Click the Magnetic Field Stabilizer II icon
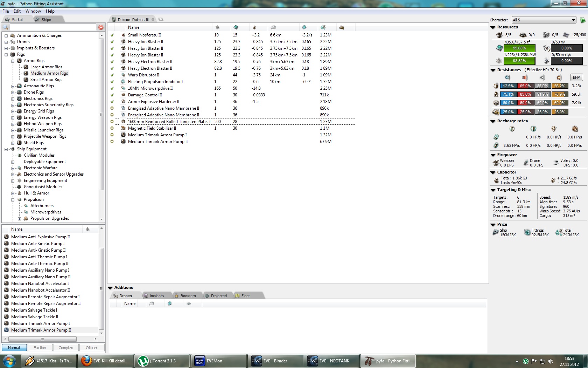 [x=123, y=128]
